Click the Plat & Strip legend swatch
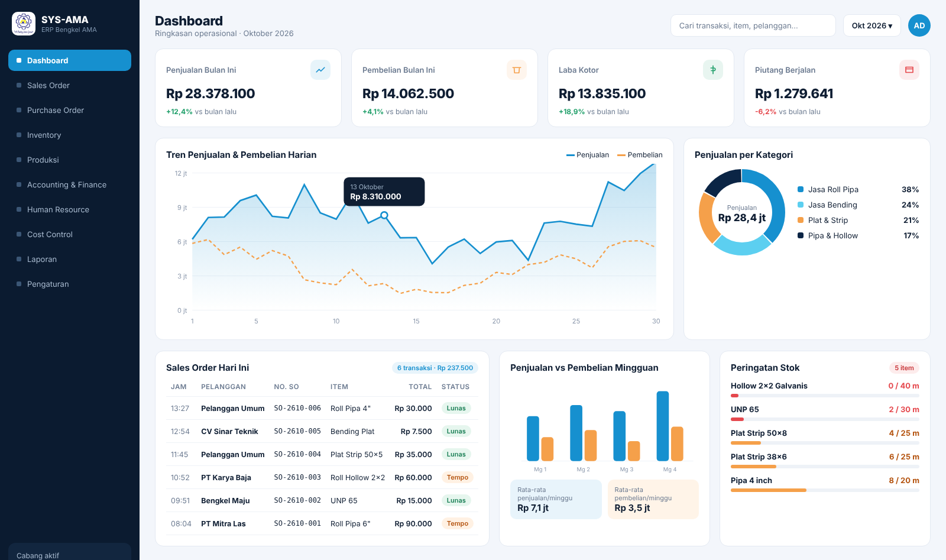This screenshot has width=946, height=560. click(801, 220)
